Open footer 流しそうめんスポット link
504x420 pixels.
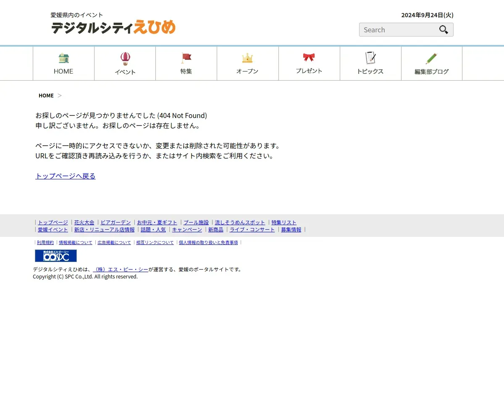point(240,223)
